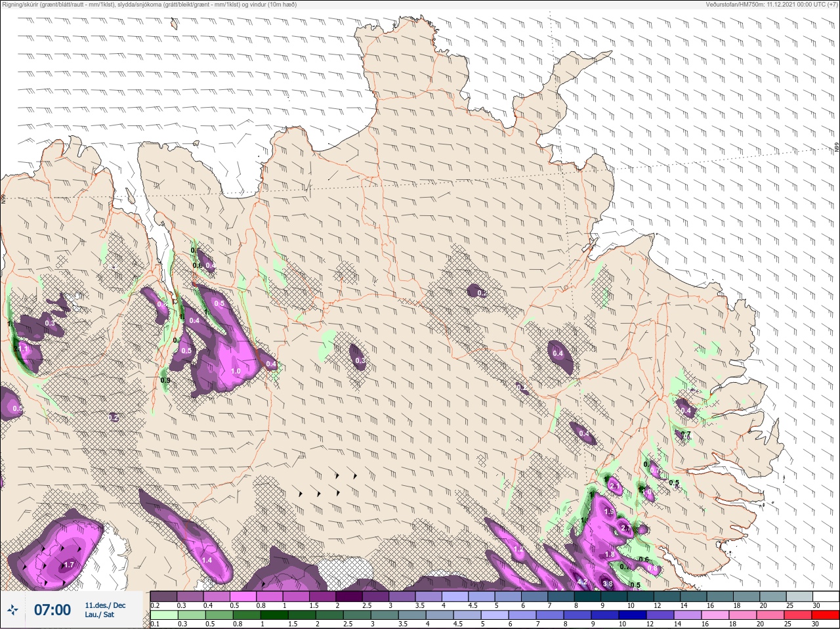This screenshot has height=629, width=840.
Task: Pick the first snow swatch labeled 0.2
Action: (x=163, y=596)
